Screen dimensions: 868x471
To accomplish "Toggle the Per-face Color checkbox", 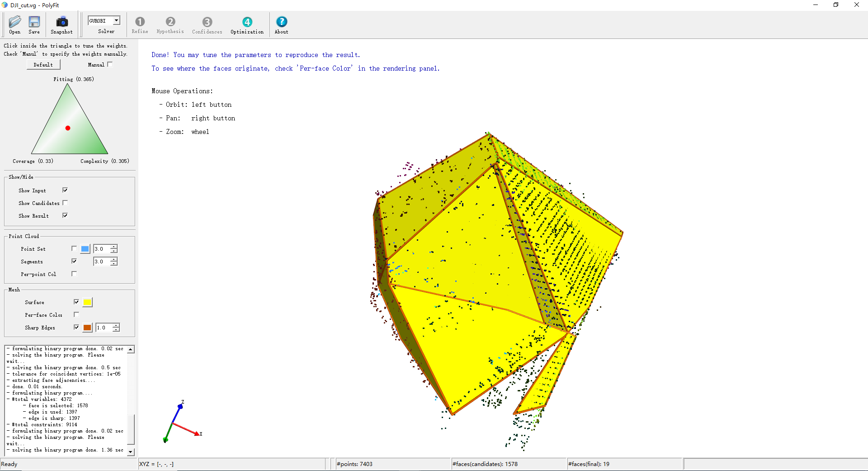I will tap(76, 314).
